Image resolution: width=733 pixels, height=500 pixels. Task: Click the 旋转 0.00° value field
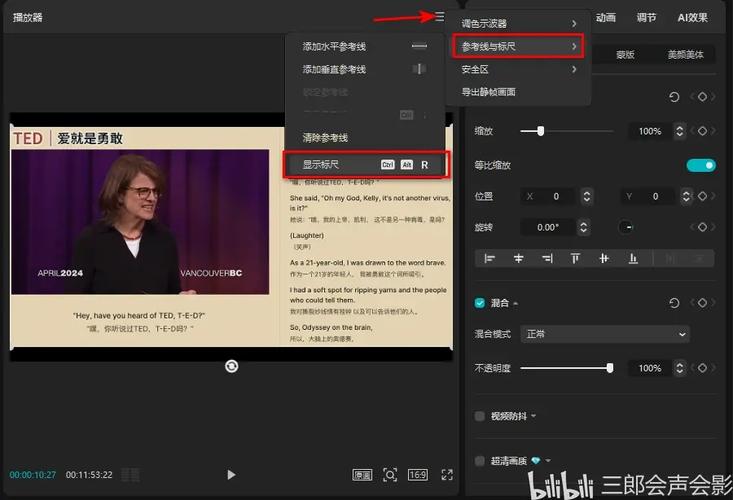pyautogui.click(x=548, y=227)
